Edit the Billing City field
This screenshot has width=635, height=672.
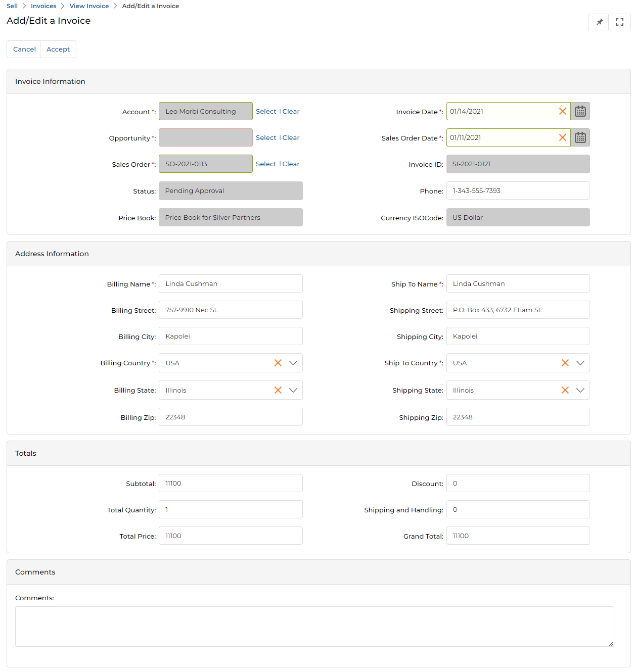[231, 336]
